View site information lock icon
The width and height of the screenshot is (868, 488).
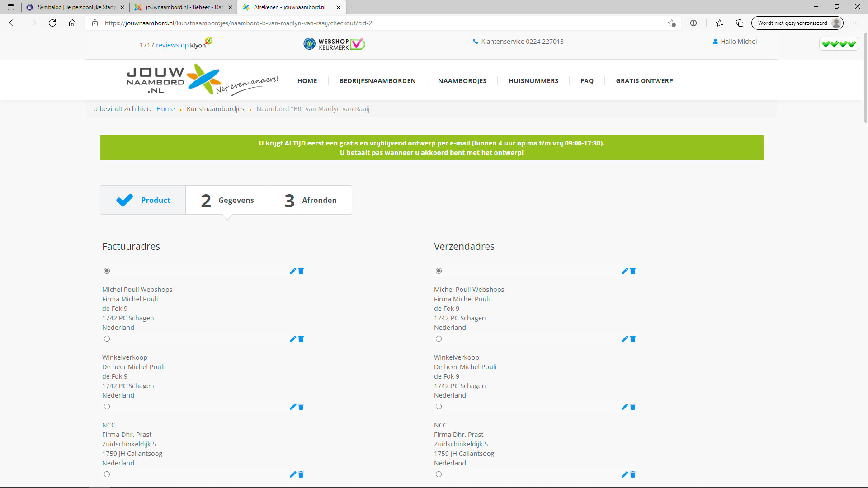pyautogui.click(x=95, y=23)
